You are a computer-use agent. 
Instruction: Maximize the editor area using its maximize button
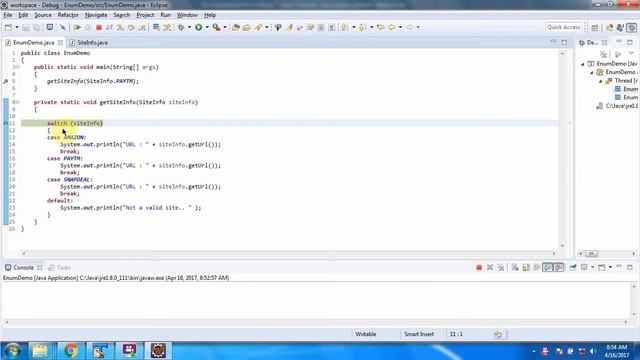(x=564, y=42)
